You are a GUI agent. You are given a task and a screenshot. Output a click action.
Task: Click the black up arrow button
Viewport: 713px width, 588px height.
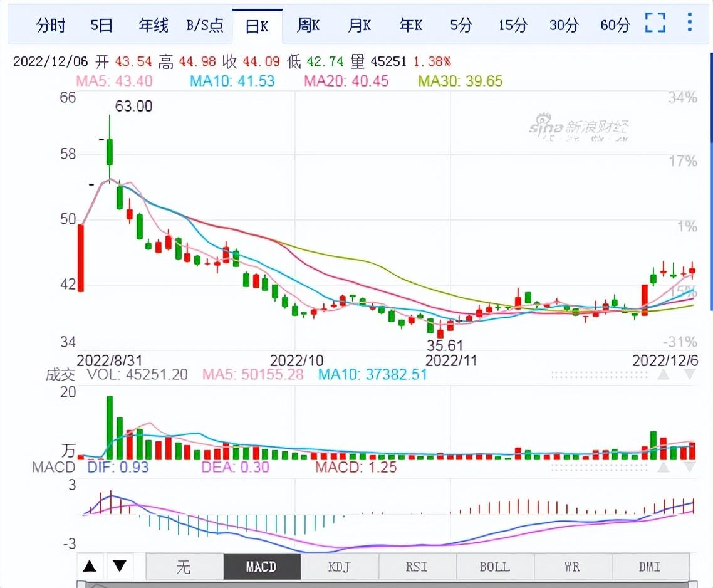click(x=90, y=566)
